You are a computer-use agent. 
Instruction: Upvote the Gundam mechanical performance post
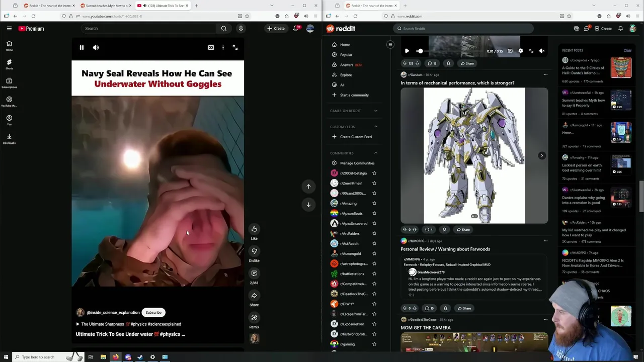click(405, 230)
